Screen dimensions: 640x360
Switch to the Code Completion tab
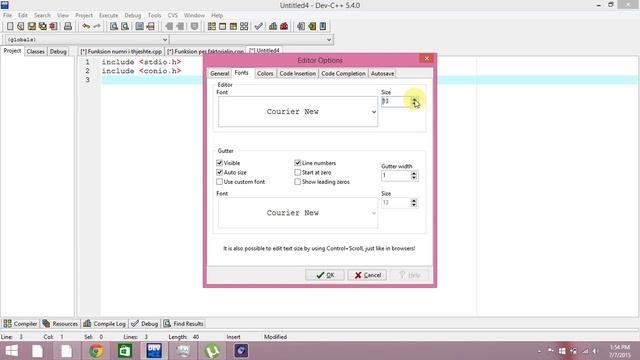coord(343,73)
